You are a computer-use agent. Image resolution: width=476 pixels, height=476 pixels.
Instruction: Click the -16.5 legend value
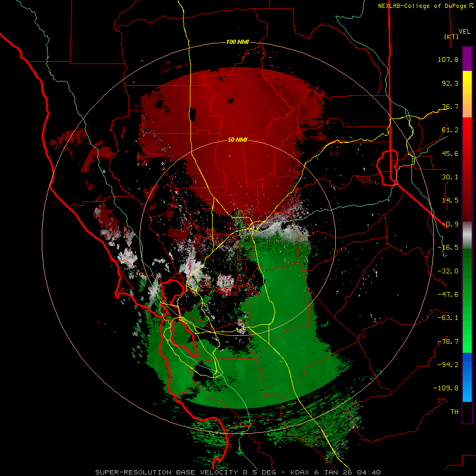coord(448,248)
